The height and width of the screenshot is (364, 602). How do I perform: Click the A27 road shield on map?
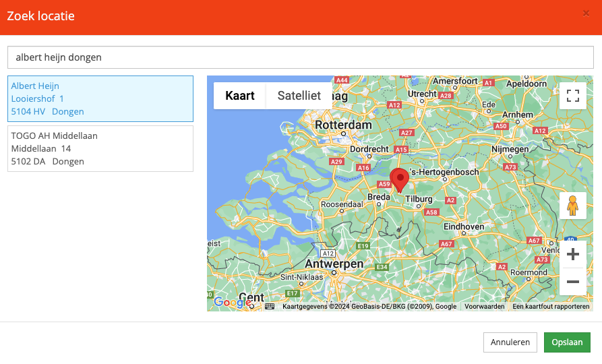coord(407,133)
